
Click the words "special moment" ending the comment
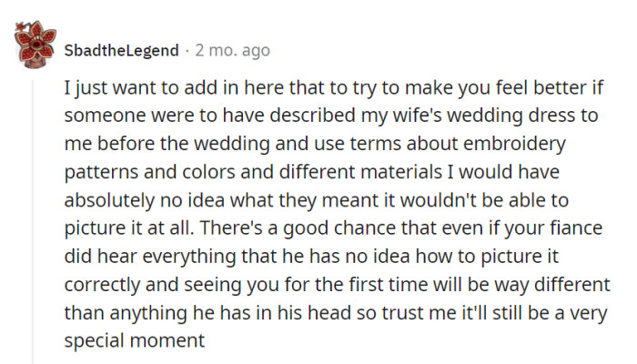(135, 340)
